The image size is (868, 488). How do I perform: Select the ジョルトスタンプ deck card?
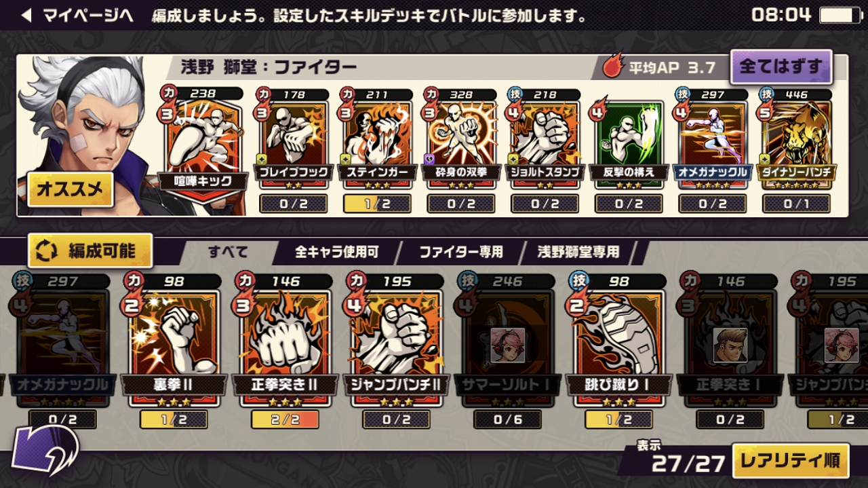pos(545,139)
